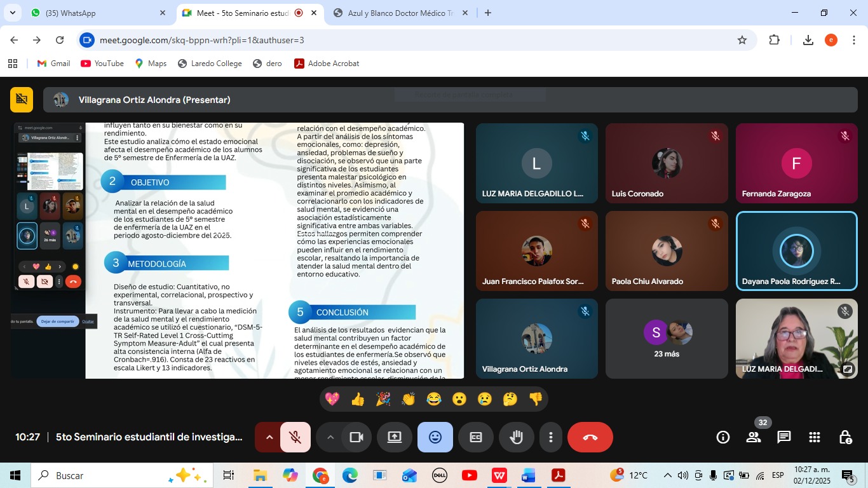Click the present screen share button
Screen dimensions: 868x488
click(x=395, y=437)
